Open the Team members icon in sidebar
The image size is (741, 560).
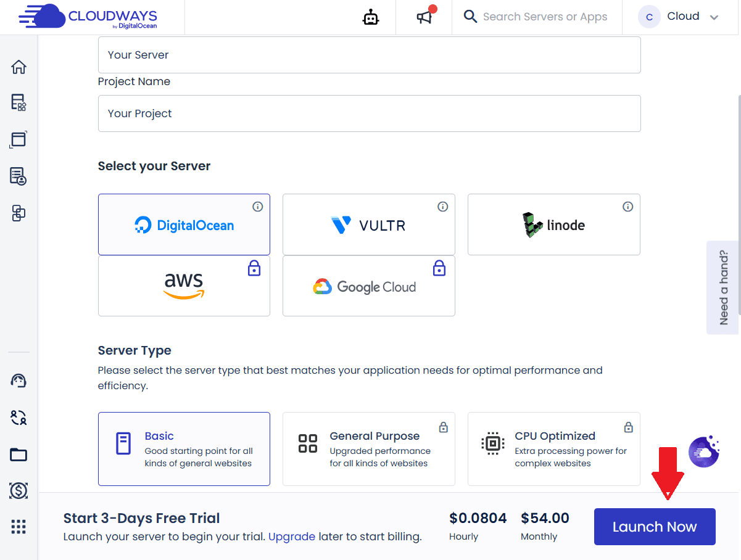click(x=19, y=176)
